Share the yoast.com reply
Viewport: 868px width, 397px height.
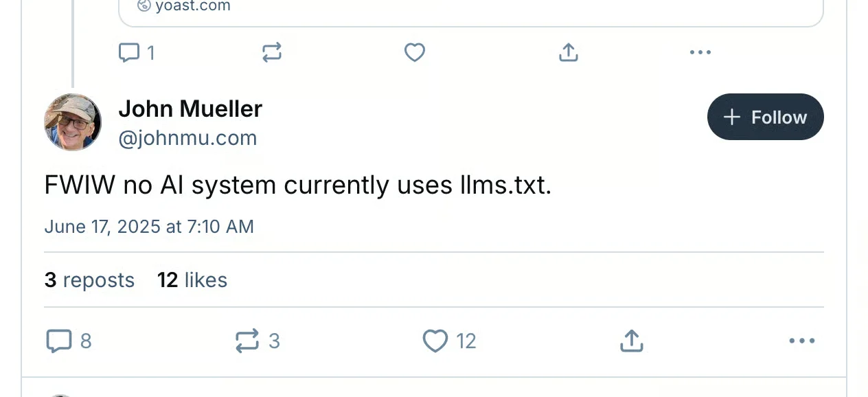point(568,52)
